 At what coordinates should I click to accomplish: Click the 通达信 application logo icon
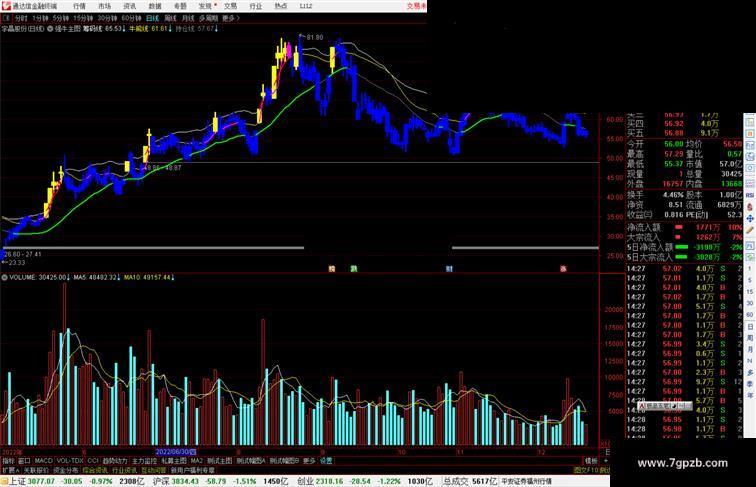[x=6, y=6]
